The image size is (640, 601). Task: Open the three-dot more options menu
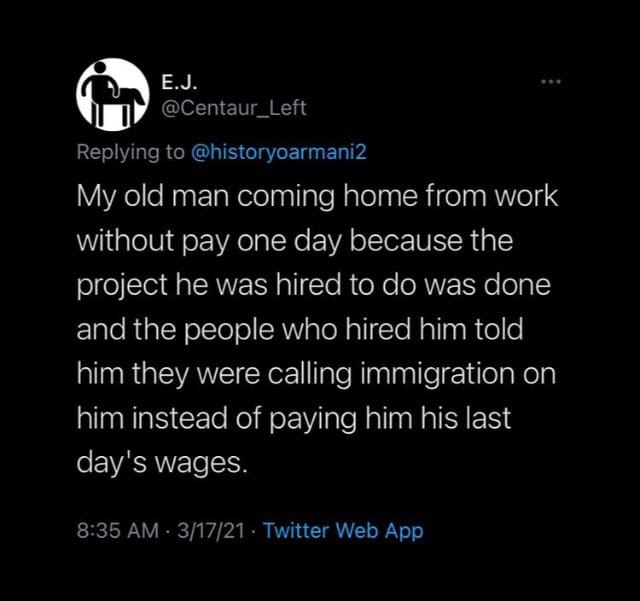click(549, 81)
